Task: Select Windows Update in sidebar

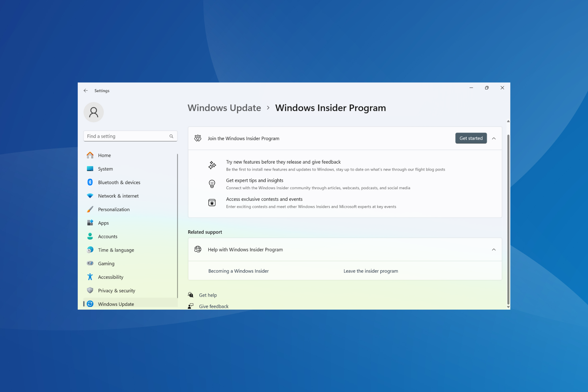Action: (130, 303)
